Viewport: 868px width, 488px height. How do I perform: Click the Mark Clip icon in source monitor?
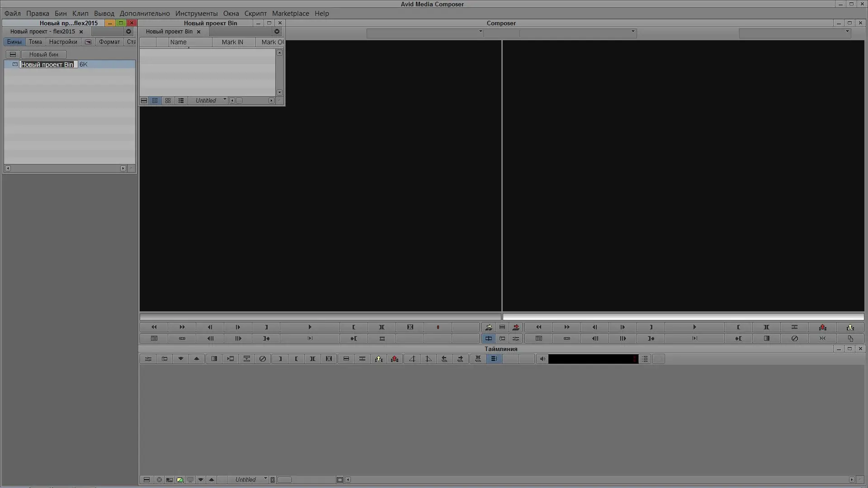tap(382, 327)
